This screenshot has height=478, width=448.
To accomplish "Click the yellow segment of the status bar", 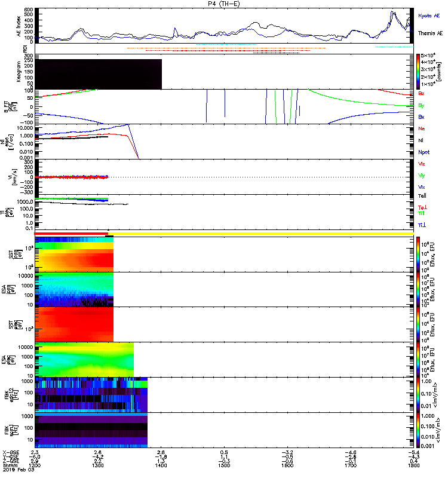I will (261, 234).
